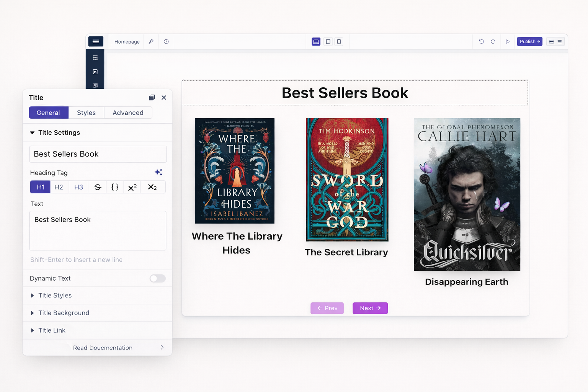
Task: Click the redo arrow icon
Action: (x=493, y=42)
